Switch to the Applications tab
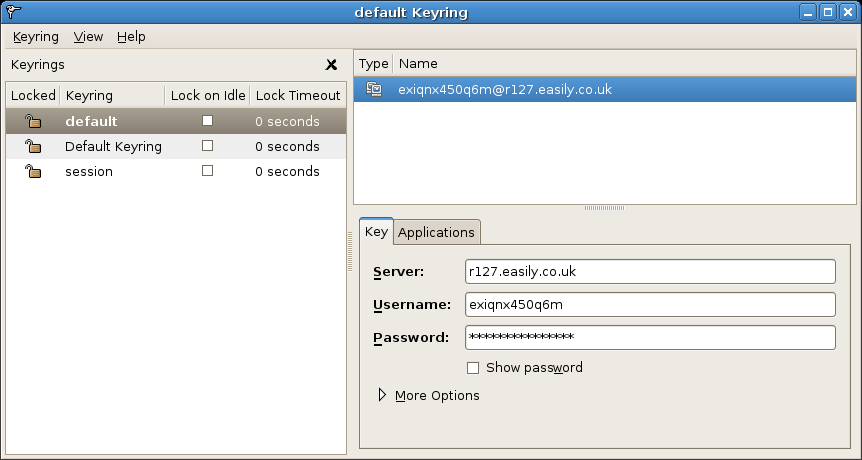Viewport: 862px width, 460px height. coord(436,232)
